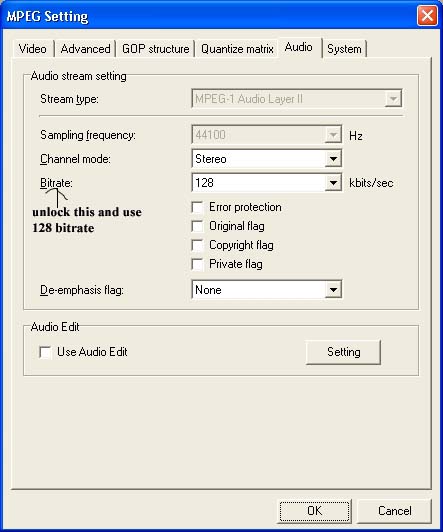Switch to the Video tab
443x532 pixels.
click(x=33, y=49)
